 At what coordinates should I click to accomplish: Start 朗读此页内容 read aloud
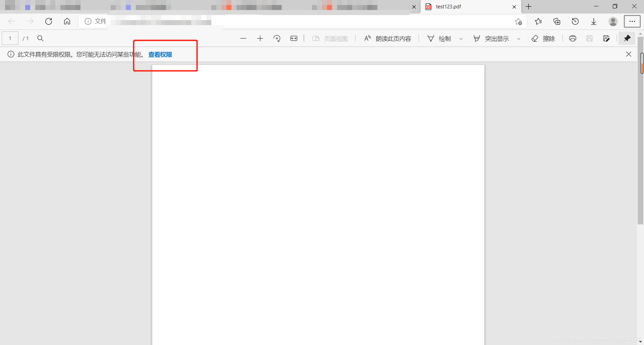pos(387,39)
